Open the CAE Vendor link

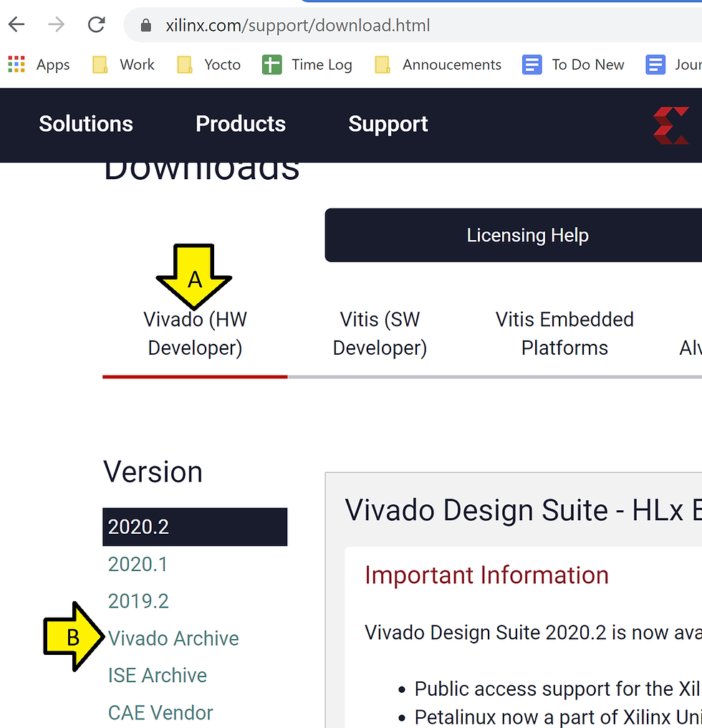pyautogui.click(x=160, y=713)
